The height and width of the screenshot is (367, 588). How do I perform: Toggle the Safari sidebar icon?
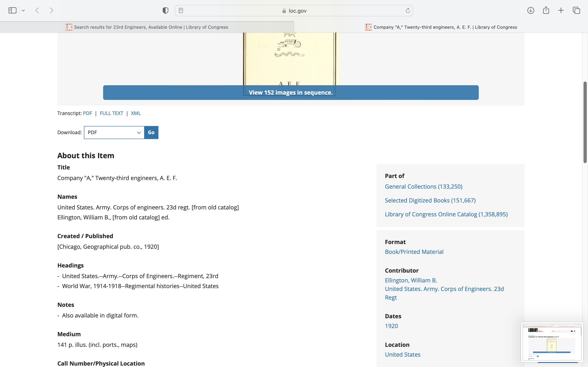coord(12,10)
